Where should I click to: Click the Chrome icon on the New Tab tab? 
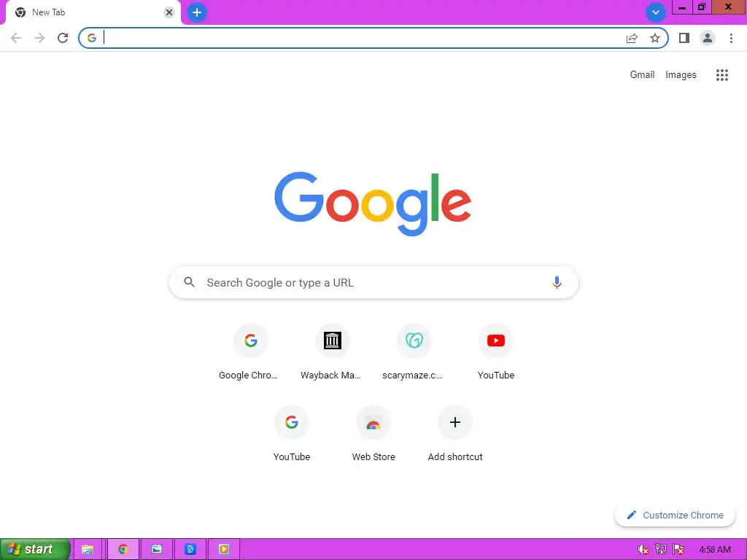coord(20,12)
